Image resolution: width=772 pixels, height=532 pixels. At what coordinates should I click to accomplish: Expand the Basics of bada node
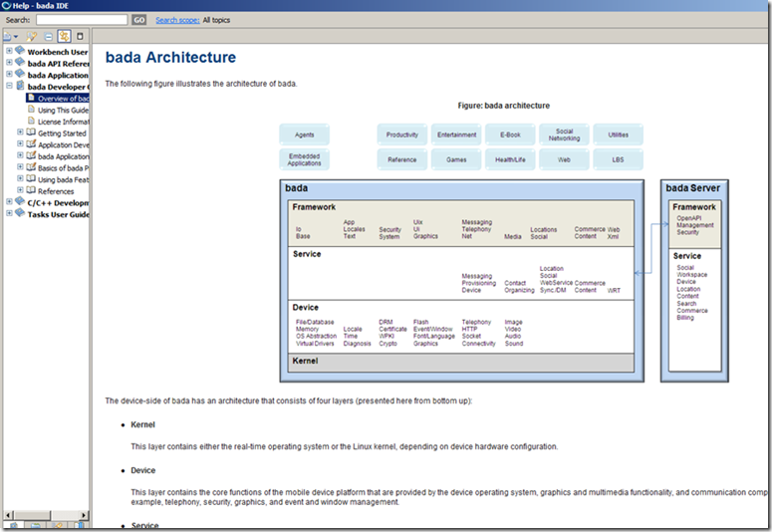point(20,167)
